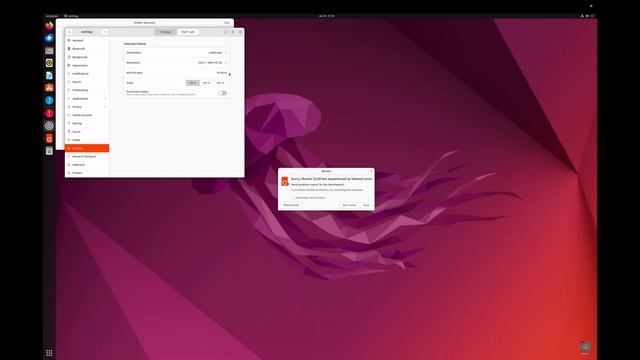Open the Background panel in the Settings sidebar

coord(87,57)
